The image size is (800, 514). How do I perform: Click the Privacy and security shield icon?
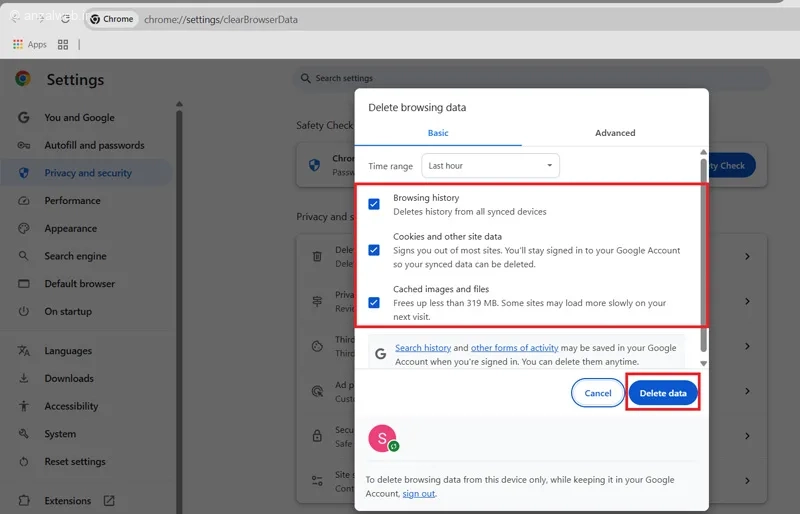[x=23, y=173]
